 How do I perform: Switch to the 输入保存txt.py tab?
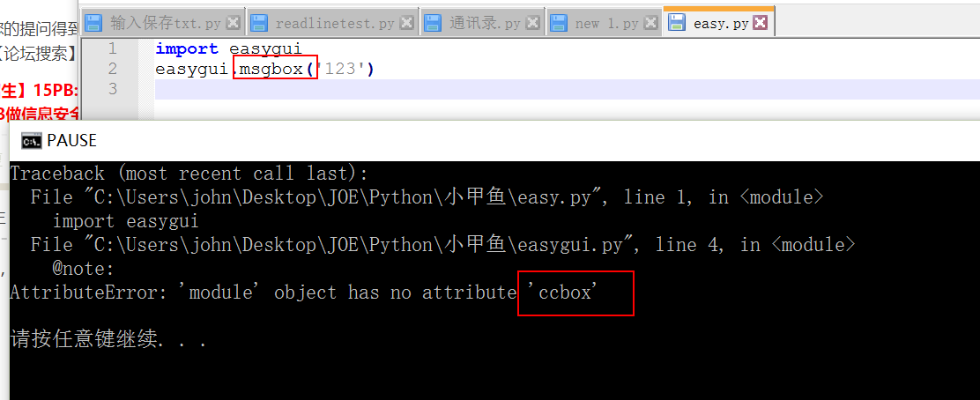pos(165,23)
